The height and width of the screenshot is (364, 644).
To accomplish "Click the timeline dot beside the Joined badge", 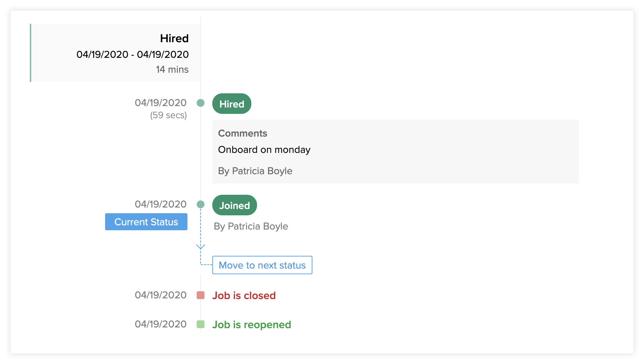I will point(201,204).
